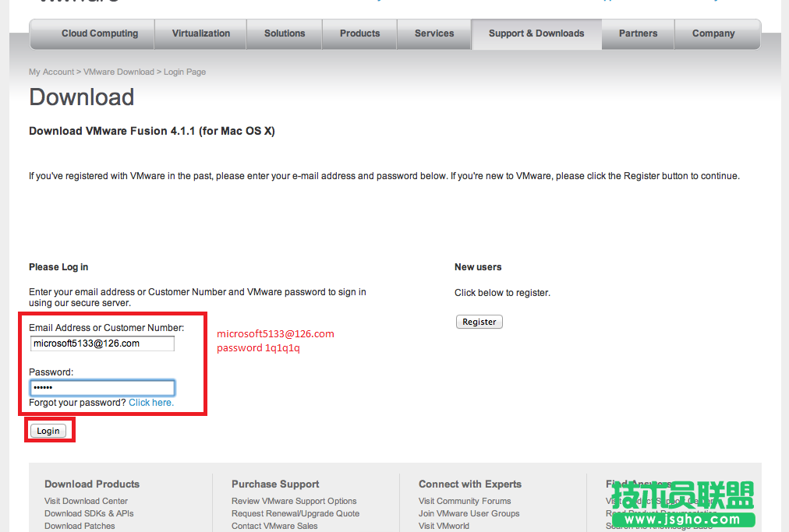Open the Virtualization navigation tab
Viewport: 789px width, 532px height.
click(x=200, y=33)
